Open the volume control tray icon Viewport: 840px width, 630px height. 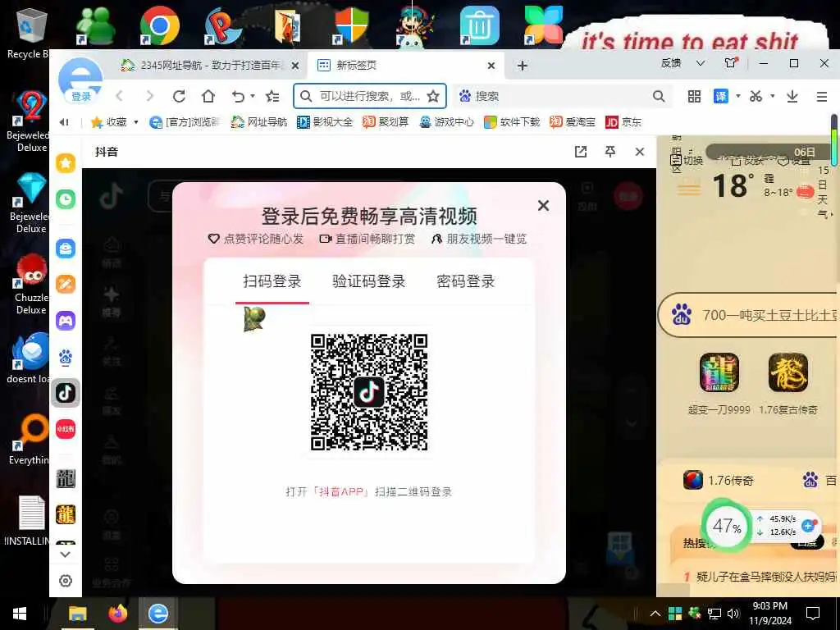pos(733,614)
